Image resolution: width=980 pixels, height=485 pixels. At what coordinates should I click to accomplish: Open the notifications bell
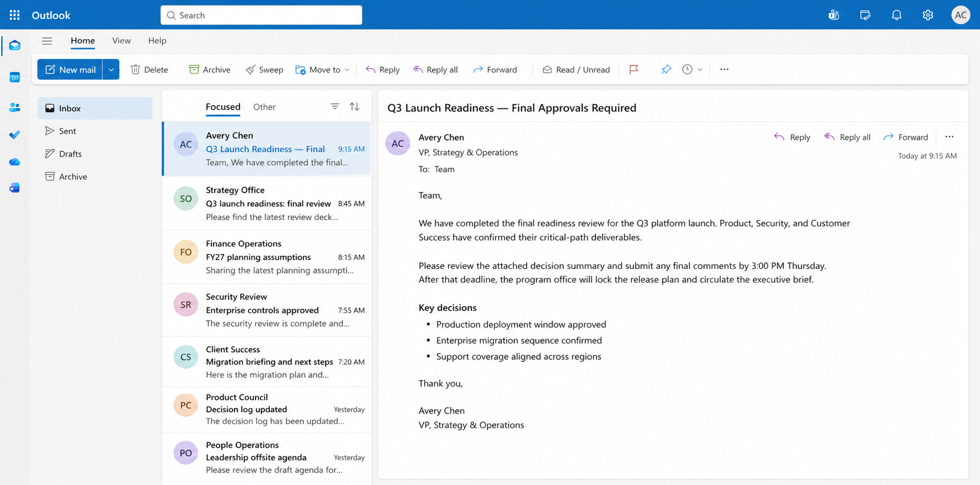897,15
